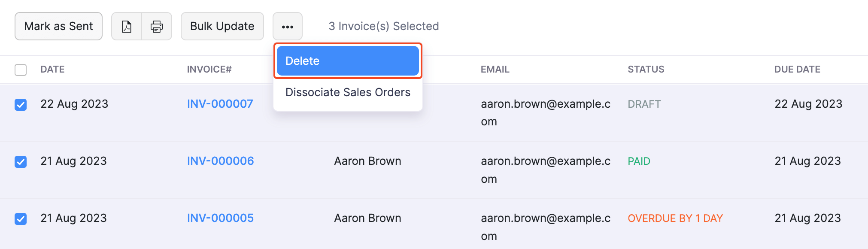Open the more options ellipsis menu
Image resolution: width=868 pixels, height=249 pixels.
(287, 26)
